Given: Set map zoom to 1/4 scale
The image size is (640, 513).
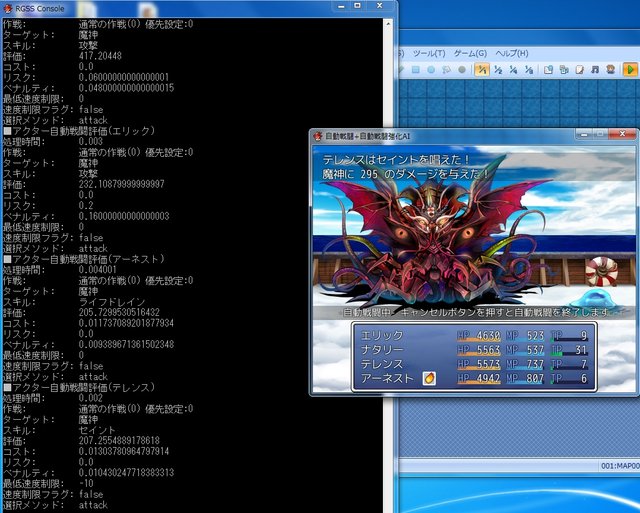Looking at the screenshot, I should coord(513,70).
